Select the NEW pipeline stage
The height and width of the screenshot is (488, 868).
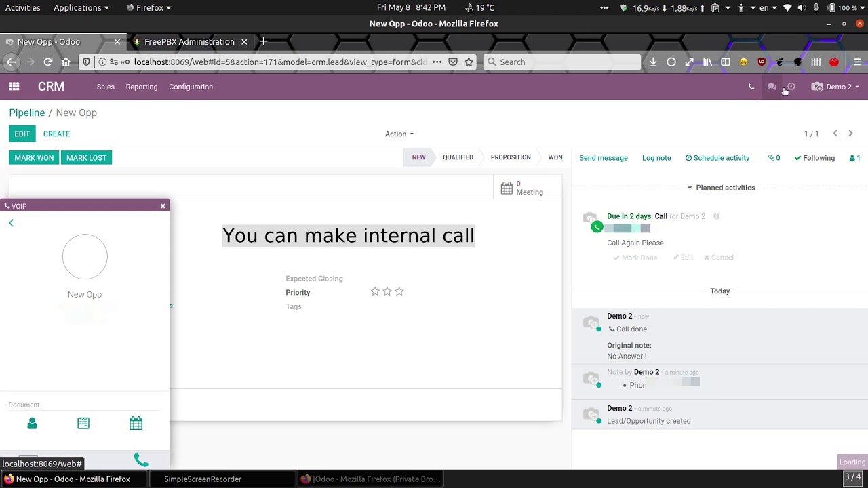point(418,157)
